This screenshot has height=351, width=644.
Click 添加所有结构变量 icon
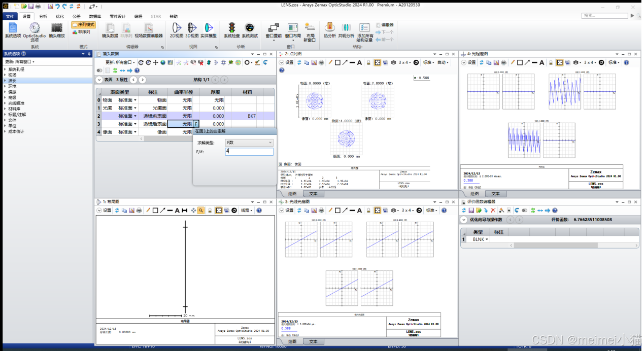click(365, 32)
